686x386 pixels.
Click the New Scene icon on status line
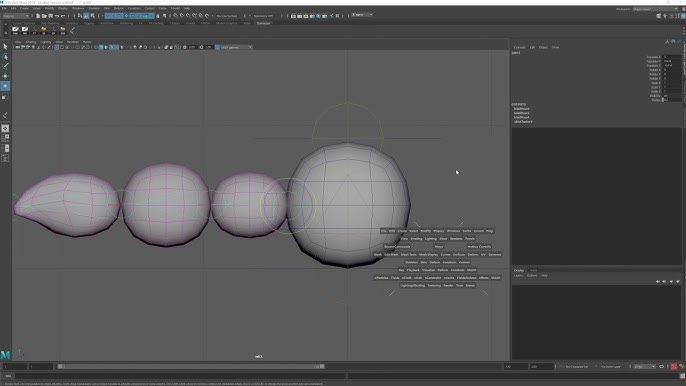pos(38,16)
